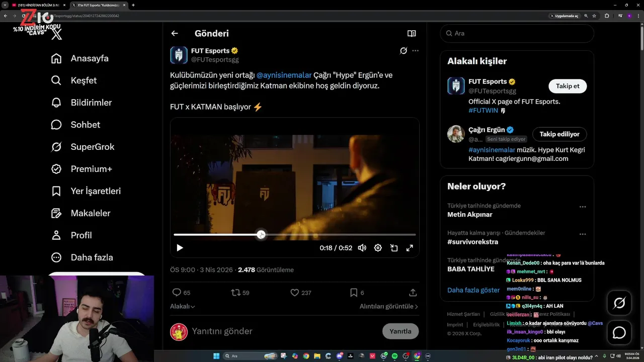Open Daha fazla göster trends link
The height and width of the screenshot is (362, 644).
[x=473, y=290]
